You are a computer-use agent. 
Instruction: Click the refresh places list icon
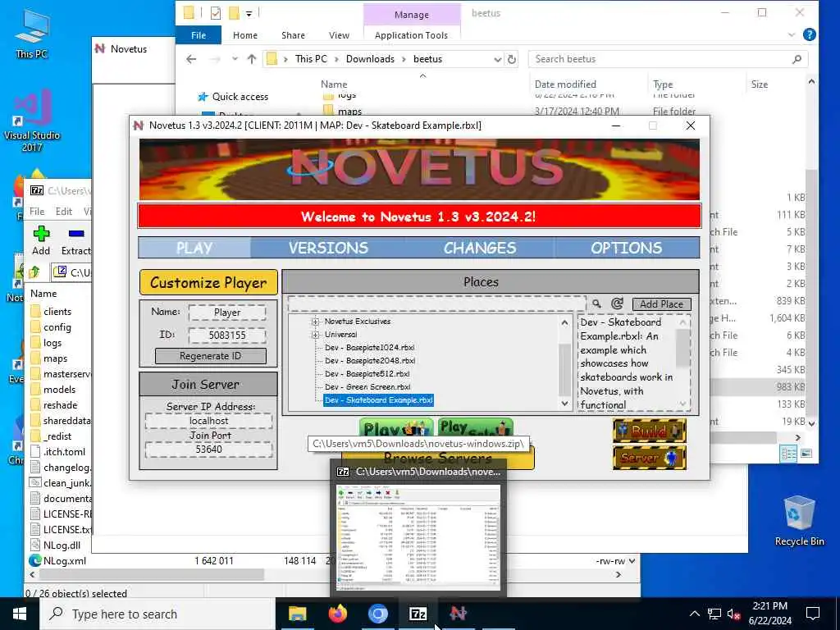(x=617, y=304)
